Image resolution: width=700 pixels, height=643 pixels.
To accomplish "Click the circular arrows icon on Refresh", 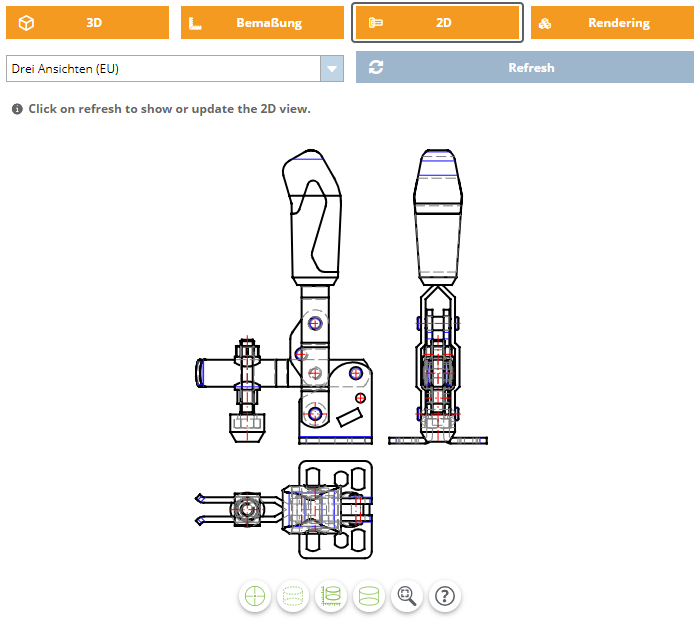I will click(x=376, y=67).
